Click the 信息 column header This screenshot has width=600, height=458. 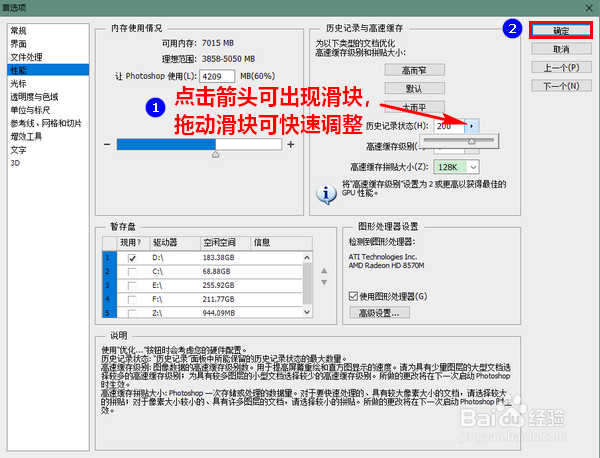pyautogui.click(x=281, y=243)
